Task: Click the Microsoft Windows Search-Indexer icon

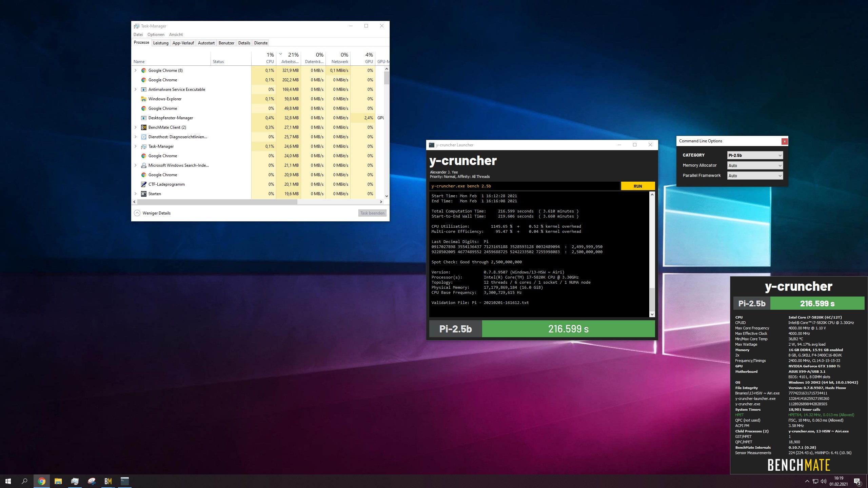Action: (x=144, y=165)
